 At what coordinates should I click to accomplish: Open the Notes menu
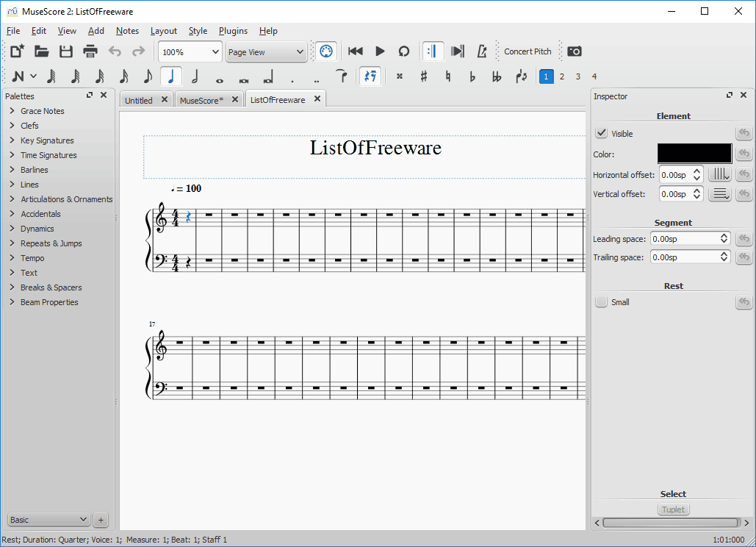tap(127, 31)
